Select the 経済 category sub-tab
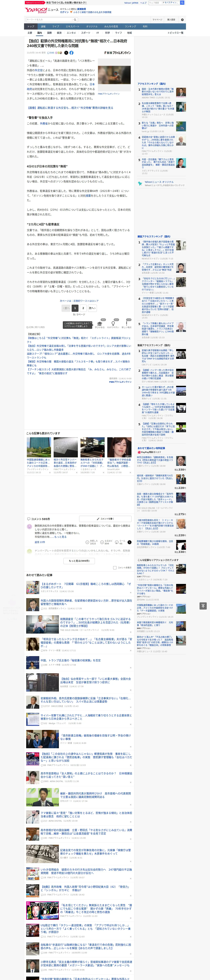This screenshot has width=210, height=980. pyautogui.click(x=59, y=33)
